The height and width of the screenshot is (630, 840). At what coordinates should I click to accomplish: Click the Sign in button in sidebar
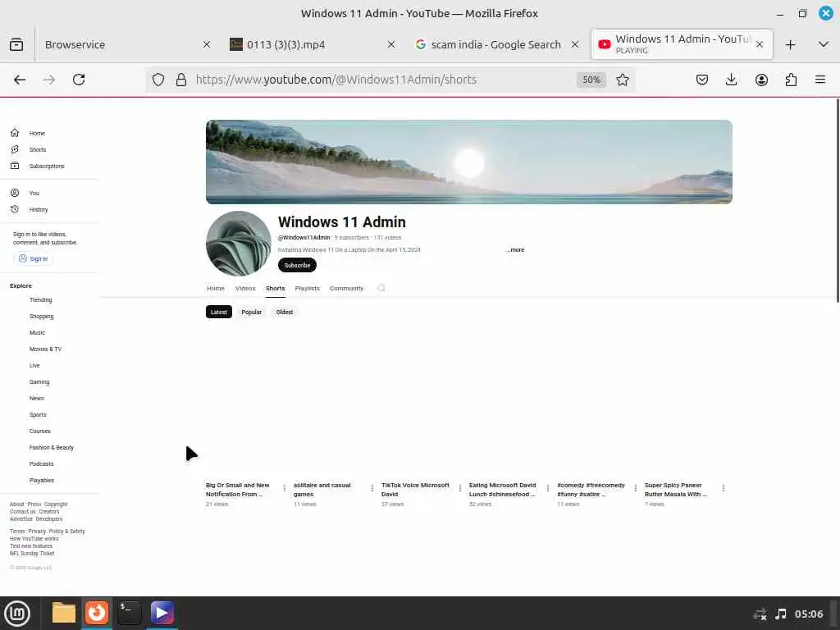coord(33,258)
